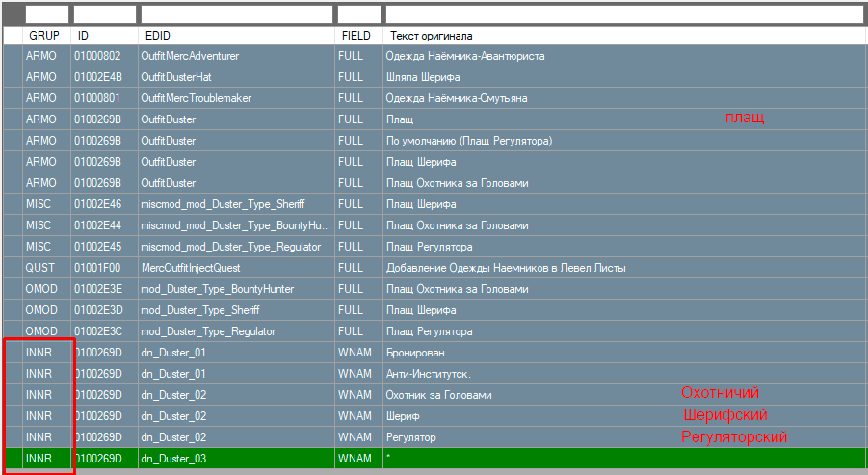Click FULL field in MercOutfitInjectQuest row
Viewport: 868px width, 475px height.
358,268
